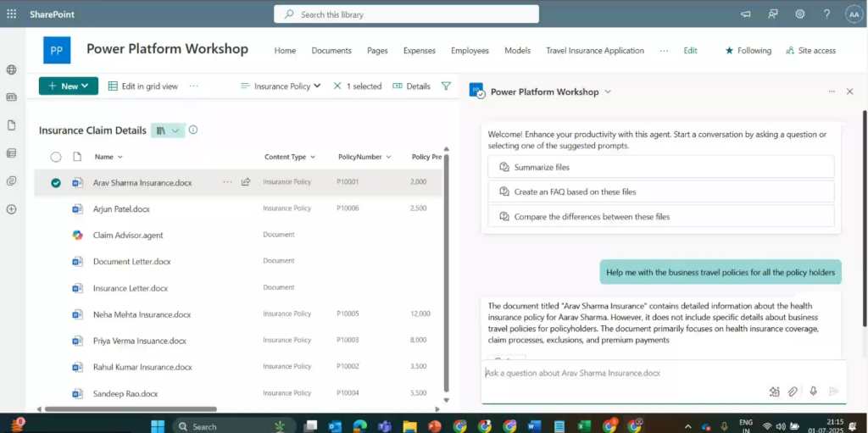Open Microsoft Teams from the taskbar
The image size is (868, 433).
(x=384, y=426)
